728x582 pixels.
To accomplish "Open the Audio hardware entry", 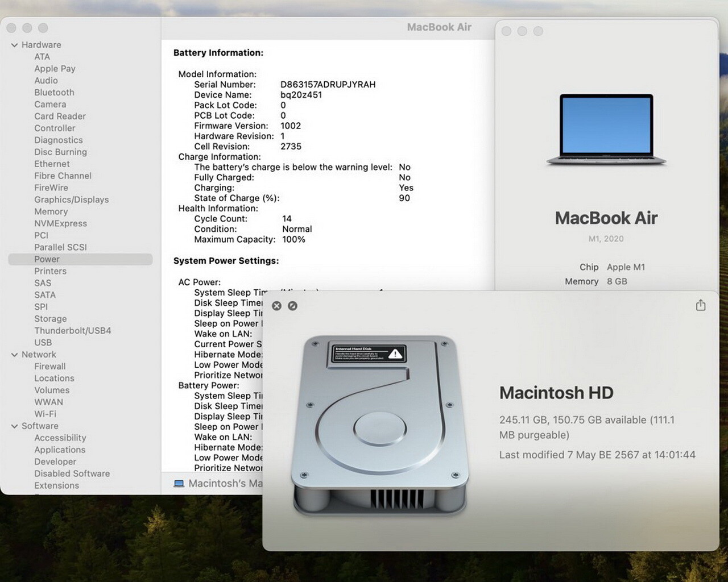I will click(x=46, y=81).
